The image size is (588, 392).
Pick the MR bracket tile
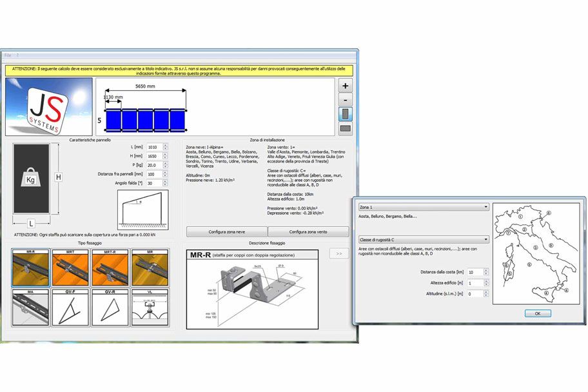(x=150, y=268)
